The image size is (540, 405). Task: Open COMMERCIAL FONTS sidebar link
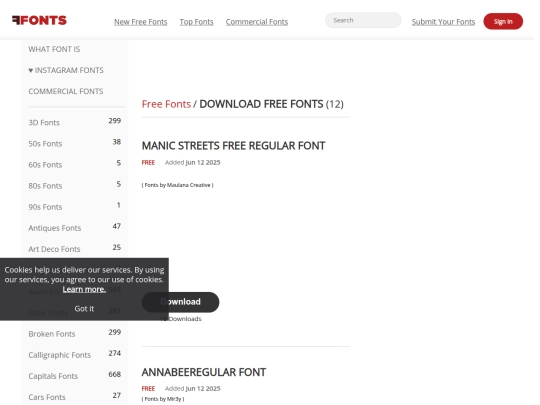(x=66, y=91)
